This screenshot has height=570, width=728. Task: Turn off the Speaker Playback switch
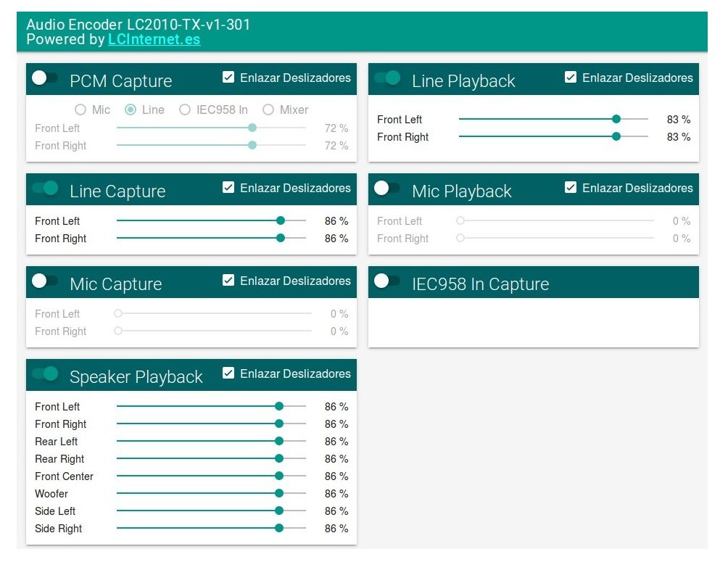click(x=45, y=373)
